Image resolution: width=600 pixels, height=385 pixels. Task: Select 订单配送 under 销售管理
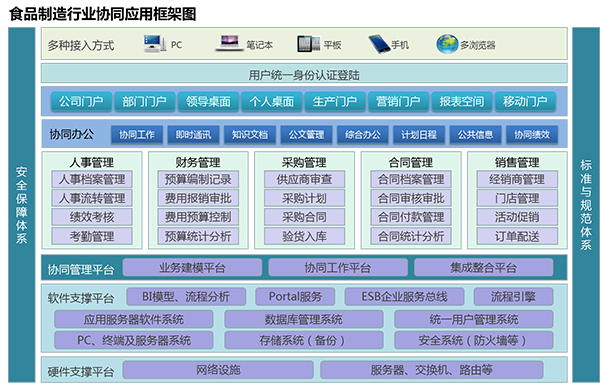pos(517,236)
